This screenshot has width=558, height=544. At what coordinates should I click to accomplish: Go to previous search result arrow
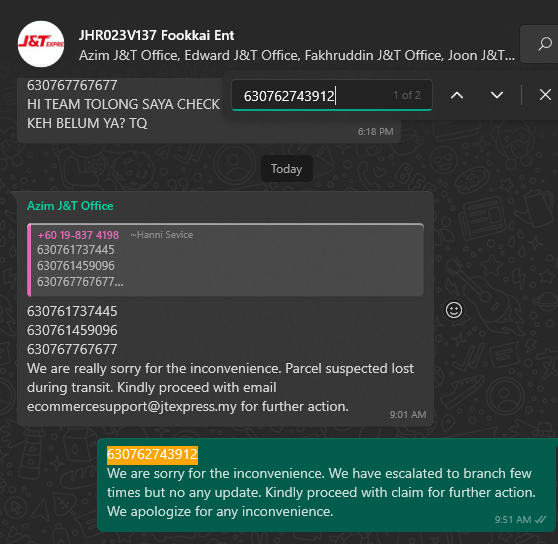point(457,95)
